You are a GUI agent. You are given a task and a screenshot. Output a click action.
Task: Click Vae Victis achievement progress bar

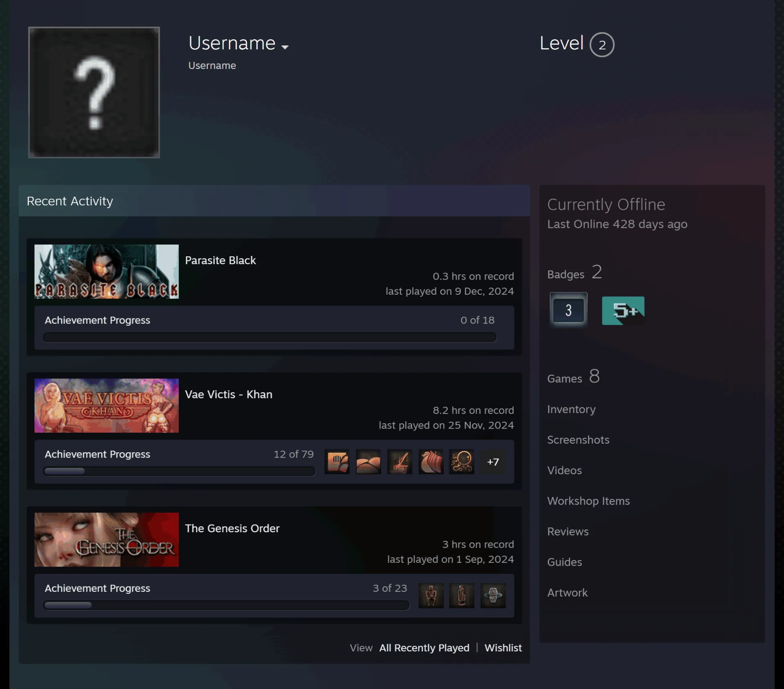tap(179, 471)
